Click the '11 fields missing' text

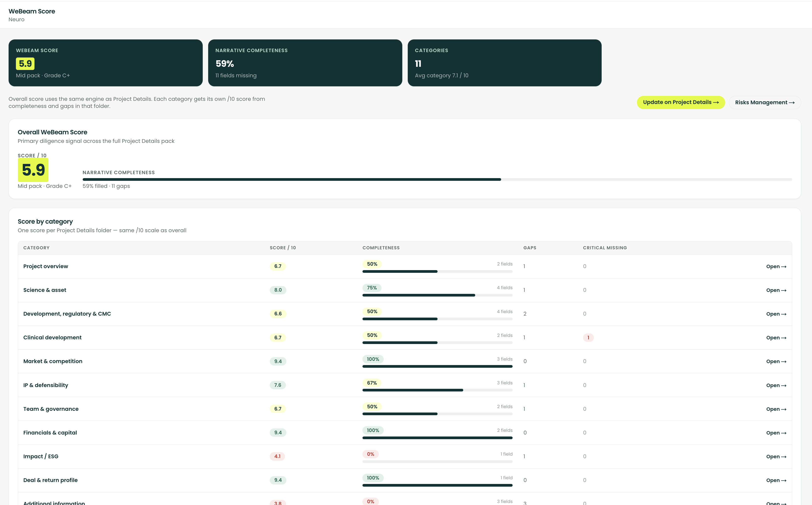[236, 76]
